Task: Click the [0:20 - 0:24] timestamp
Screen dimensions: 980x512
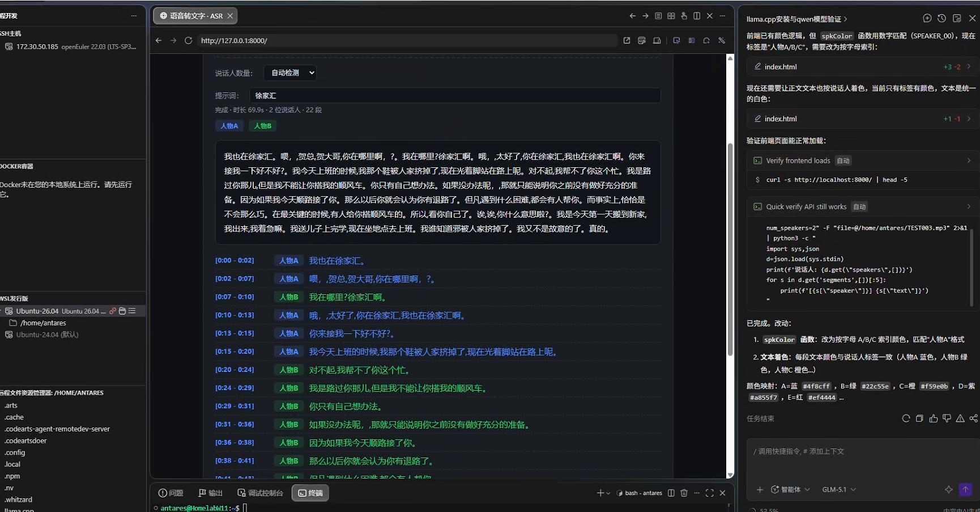Action: pyautogui.click(x=235, y=370)
